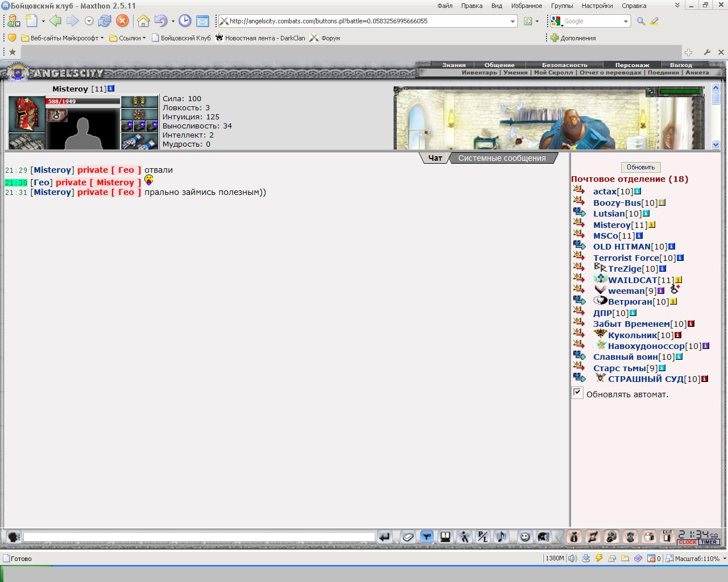Click player name 'OLD HITMAN' in list
The width and height of the screenshot is (728, 582).
point(622,247)
